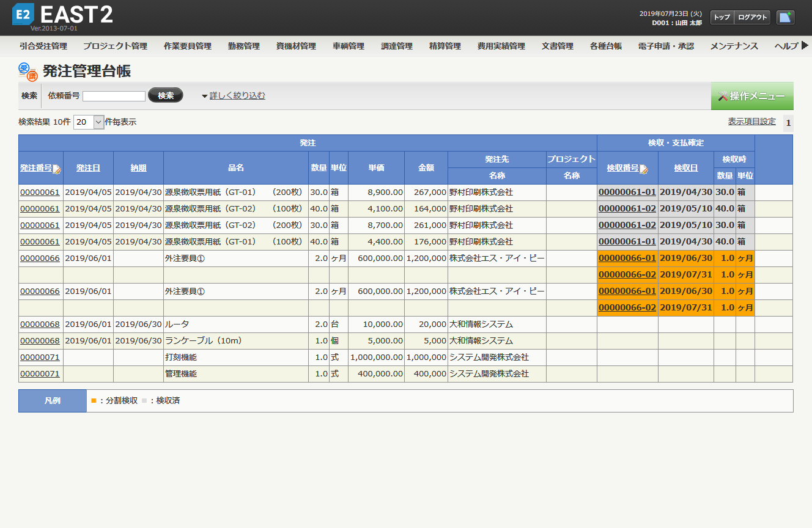
Task: Sort by 納期 column header
Action: (x=138, y=168)
